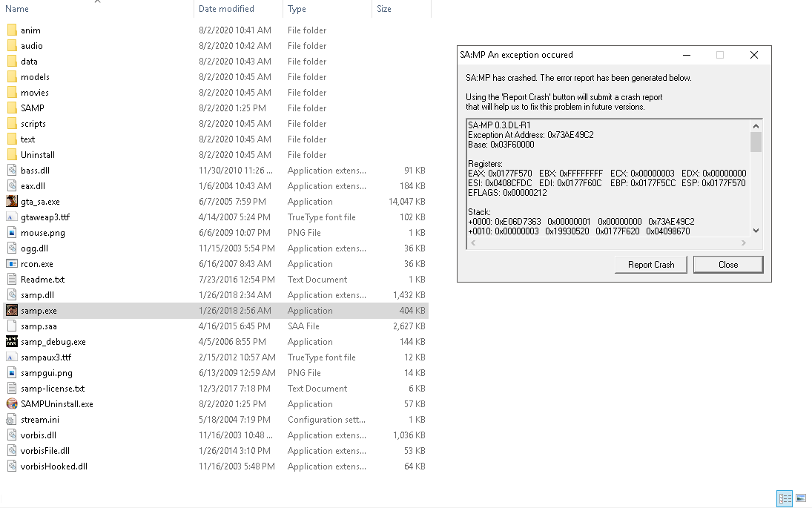Select the gta_sa.exe application icon
This screenshot has width=812, height=508.
[12, 201]
